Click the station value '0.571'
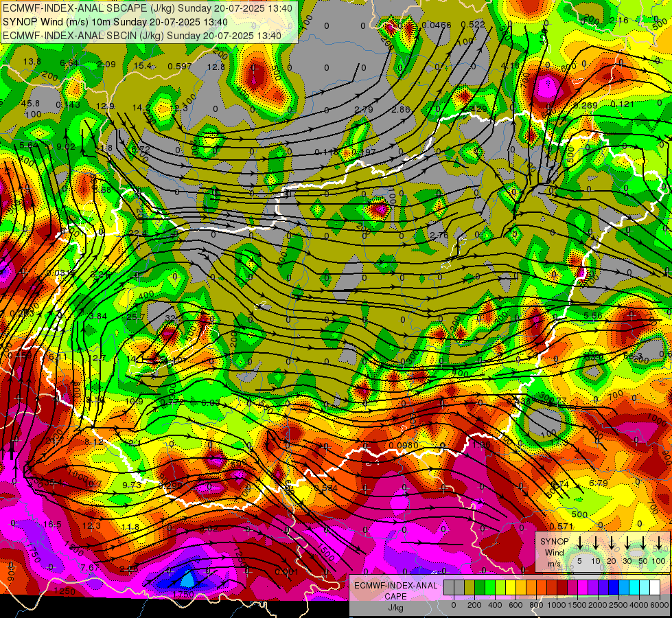 point(561,526)
